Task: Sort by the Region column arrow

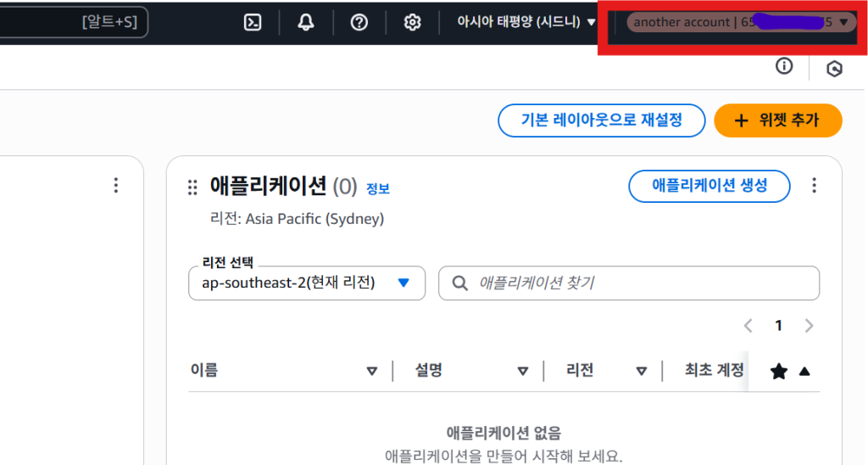Action: click(642, 371)
